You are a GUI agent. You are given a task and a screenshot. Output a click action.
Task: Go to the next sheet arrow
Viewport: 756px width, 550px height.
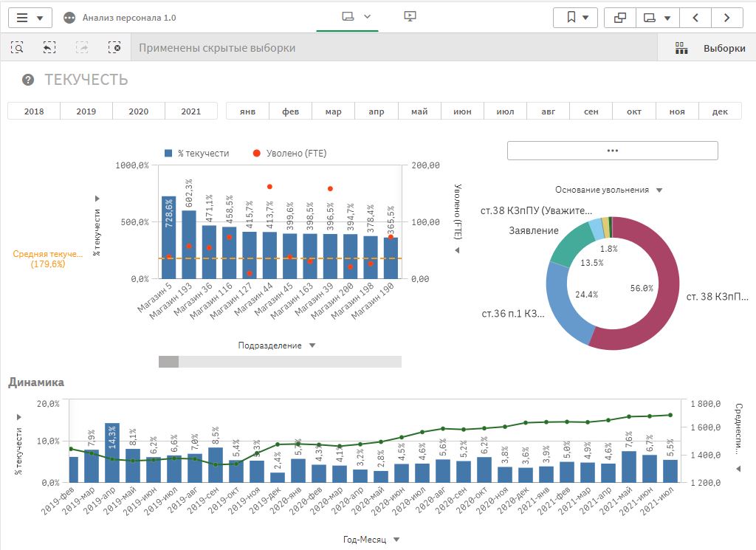click(x=727, y=18)
